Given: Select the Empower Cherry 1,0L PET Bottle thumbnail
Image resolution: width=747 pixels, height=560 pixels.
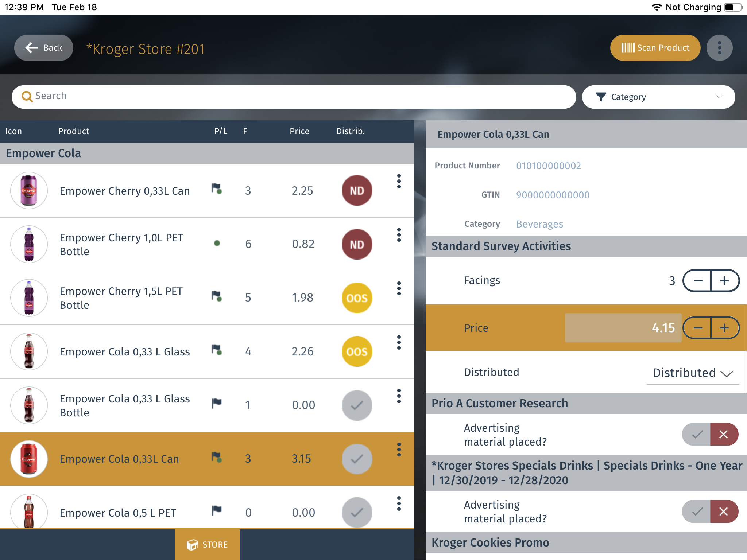Looking at the screenshot, I should [29, 244].
